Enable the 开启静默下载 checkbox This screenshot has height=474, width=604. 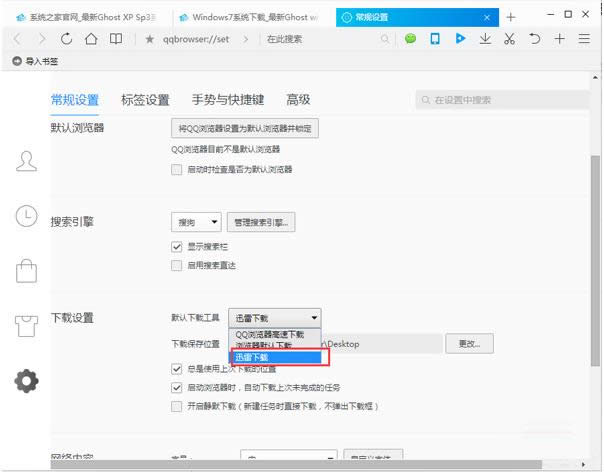tap(176, 406)
